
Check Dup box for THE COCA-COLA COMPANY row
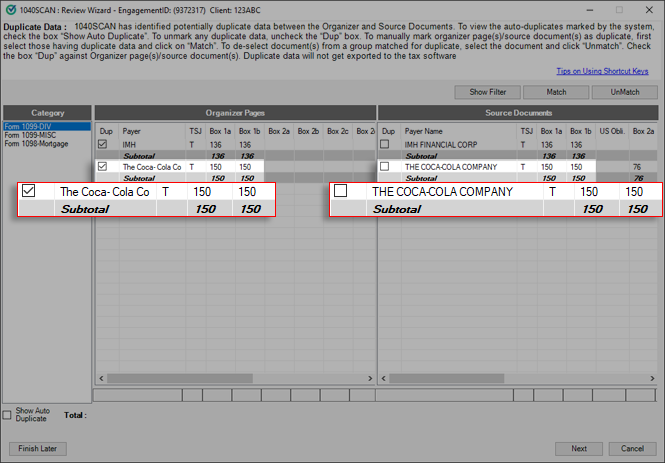coord(384,166)
